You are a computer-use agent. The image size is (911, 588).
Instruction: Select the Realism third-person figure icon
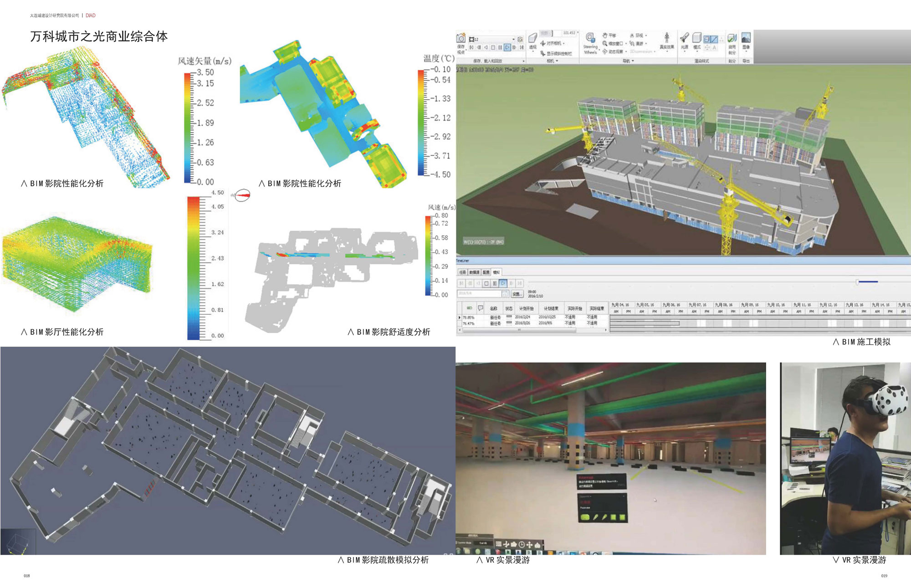tap(667, 38)
